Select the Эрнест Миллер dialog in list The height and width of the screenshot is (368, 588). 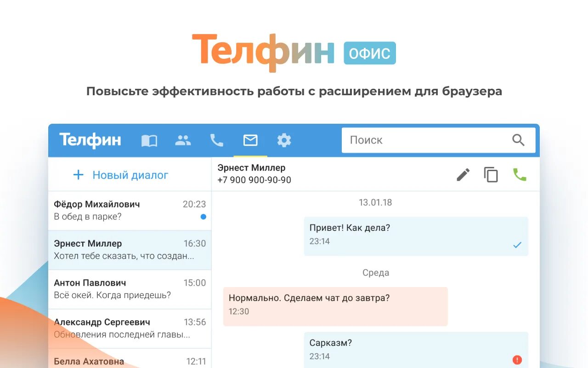pyautogui.click(x=130, y=250)
